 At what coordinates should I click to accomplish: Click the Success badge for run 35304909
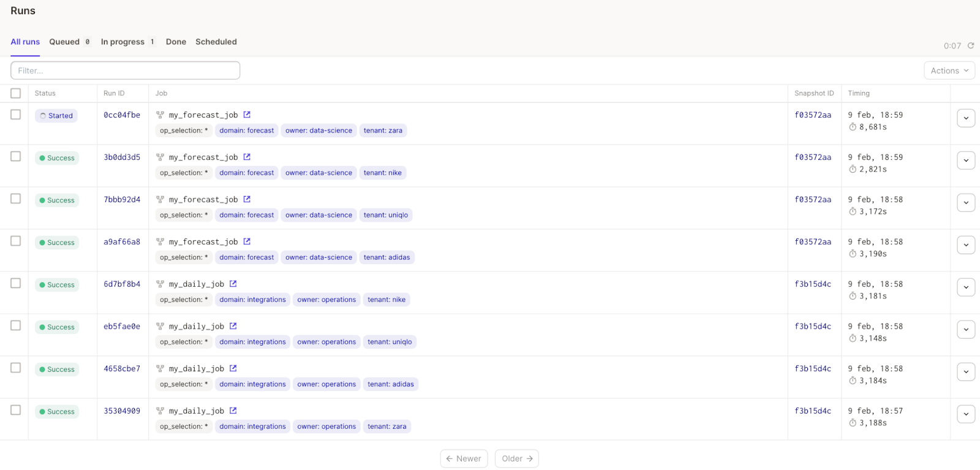pyautogui.click(x=57, y=412)
